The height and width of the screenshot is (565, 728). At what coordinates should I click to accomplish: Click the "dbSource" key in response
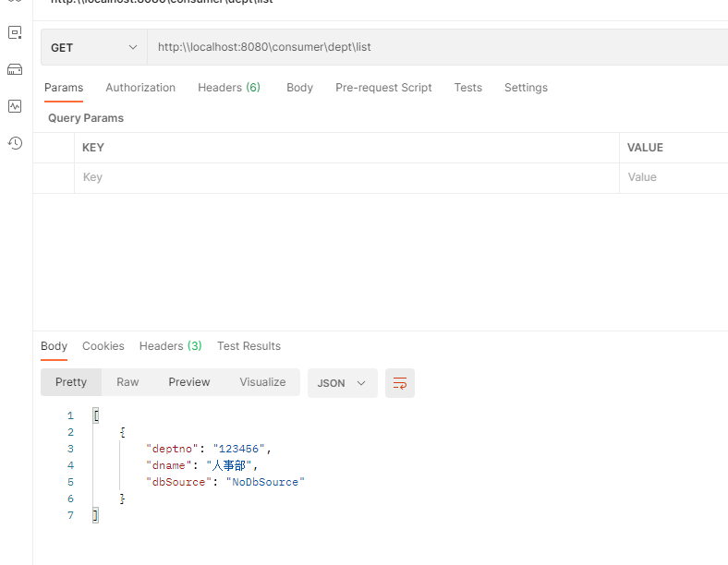(178, 482)
